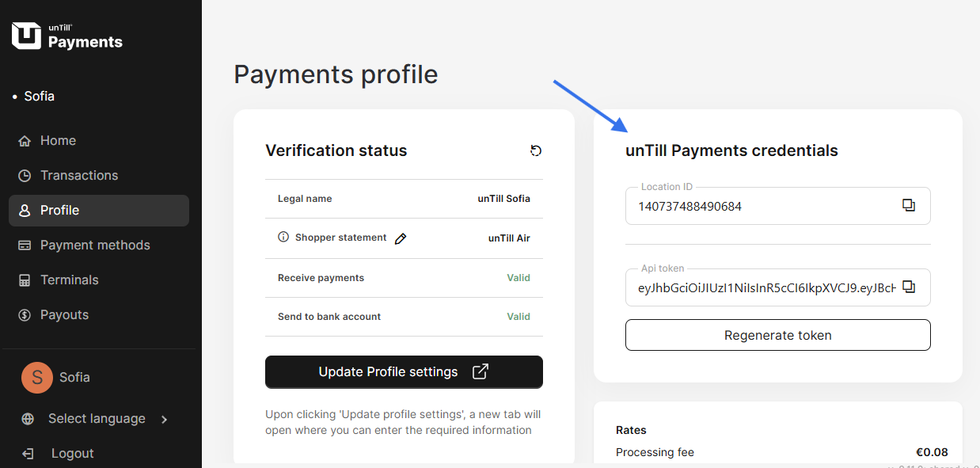980x468 pixels.
Task: Expand the Select language chevron
Action: click(x=165, y=419)
